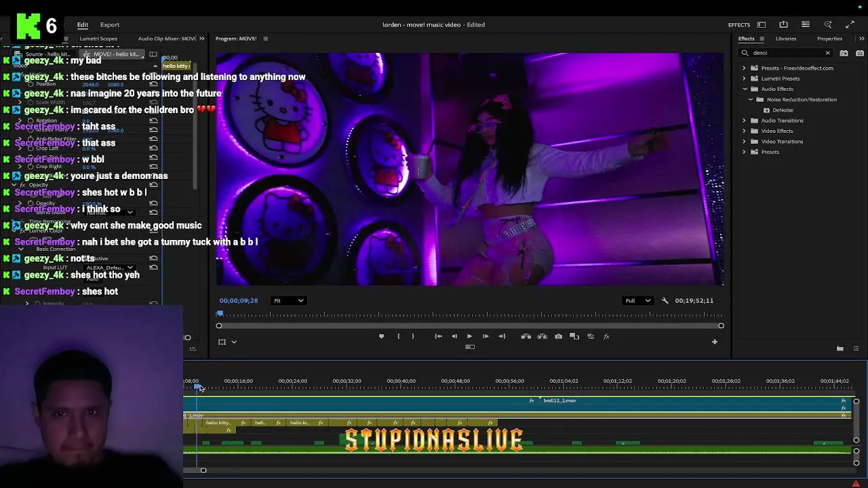Jump to the Out point
Viewport: 868px width, 488px height.
coord(502,336)
